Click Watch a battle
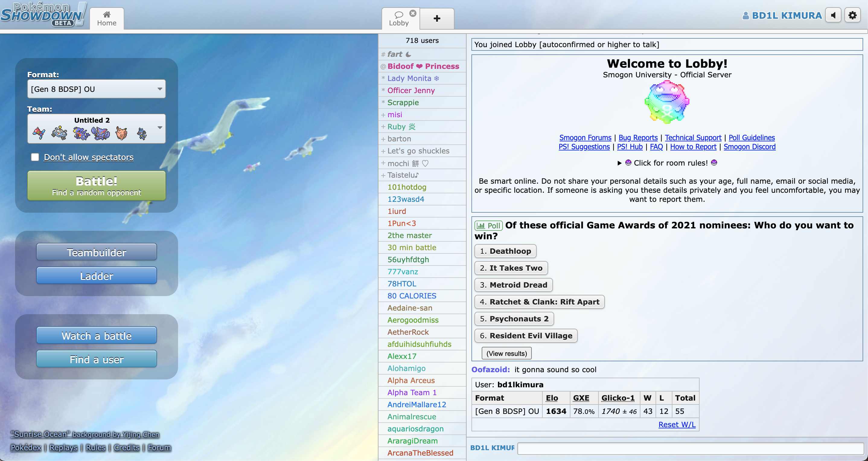This screenshot has width=868, height=461. (96, 336)
